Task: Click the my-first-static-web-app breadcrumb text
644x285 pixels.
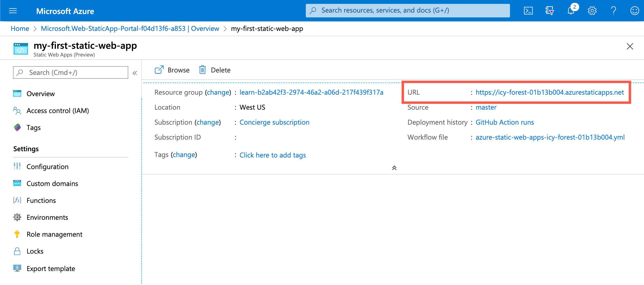Action: [267, 29]
